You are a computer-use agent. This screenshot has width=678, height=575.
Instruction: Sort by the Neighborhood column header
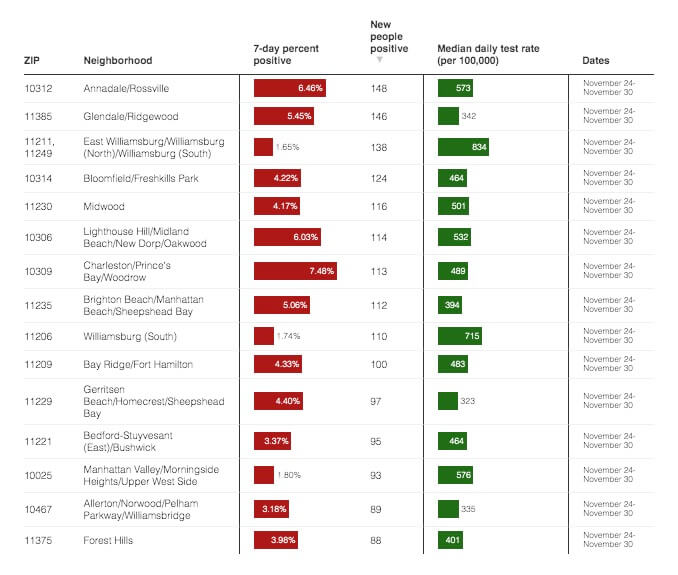(x=118, y=61)
